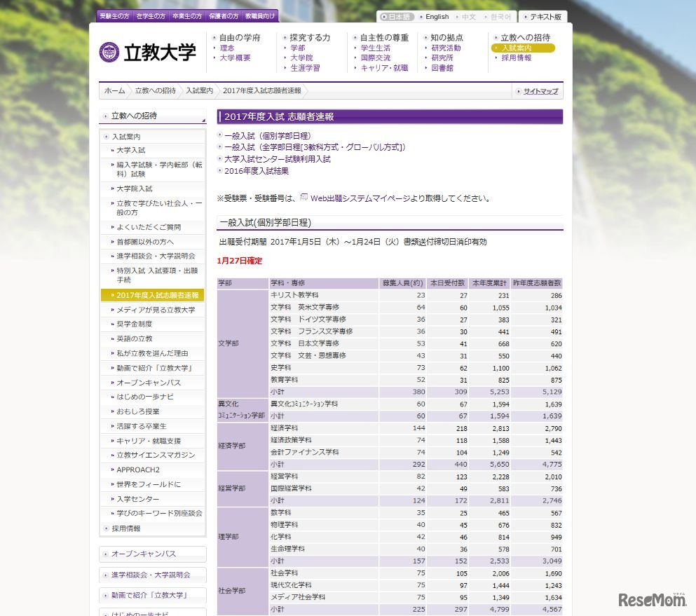Open 一般入試（個別学部日程） anchor link
Image resolution: width=696 pixels, height=616 pixels.
click(x=267, y=136)
